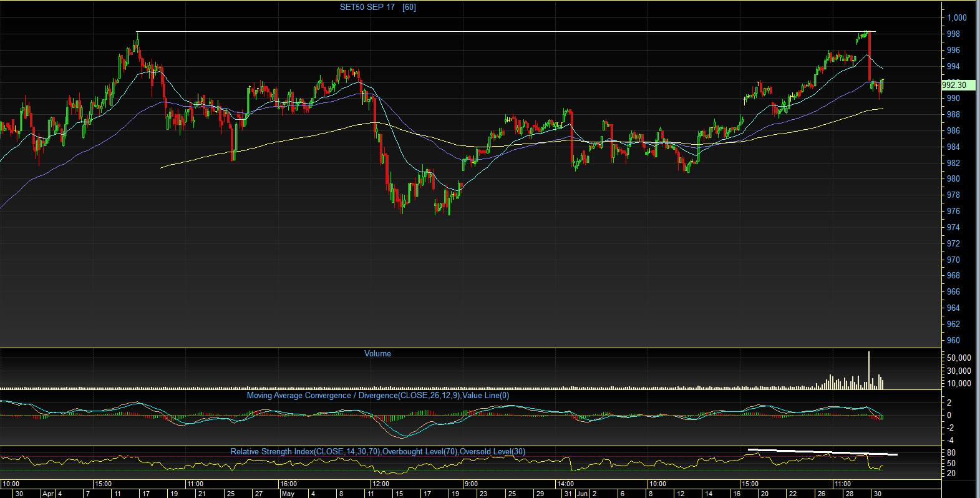Image resolution: width=980 pixels, height=498 pixels.
Task: Select the 50,000 volume scale label
Action: point(959,358)
